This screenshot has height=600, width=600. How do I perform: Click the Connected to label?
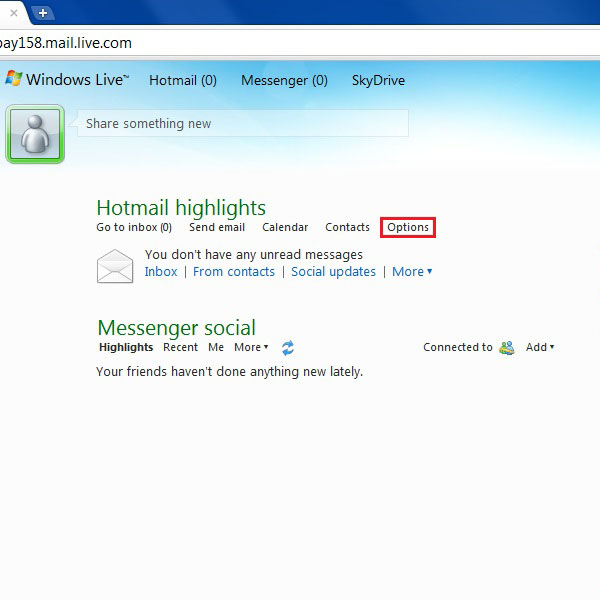458,347
